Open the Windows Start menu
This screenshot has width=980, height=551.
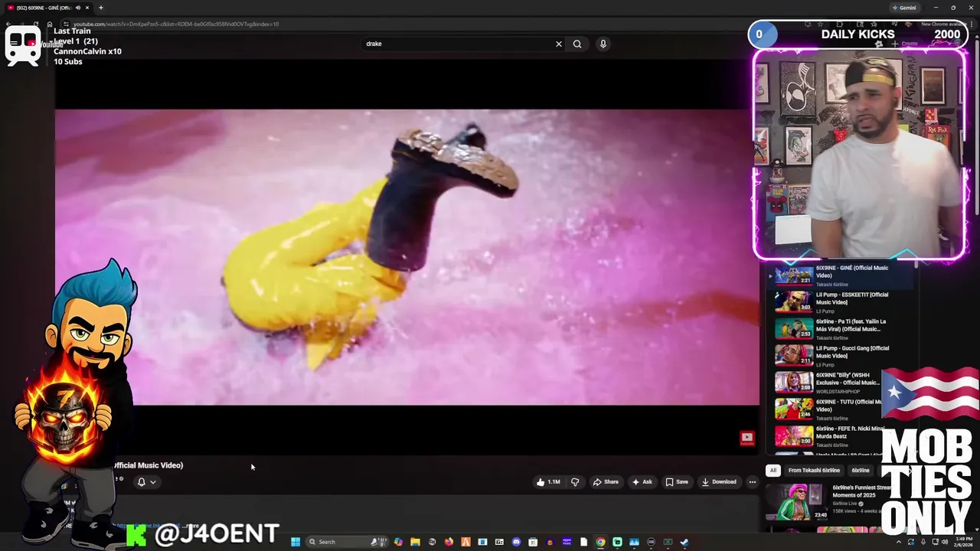[x=296, y=542]
